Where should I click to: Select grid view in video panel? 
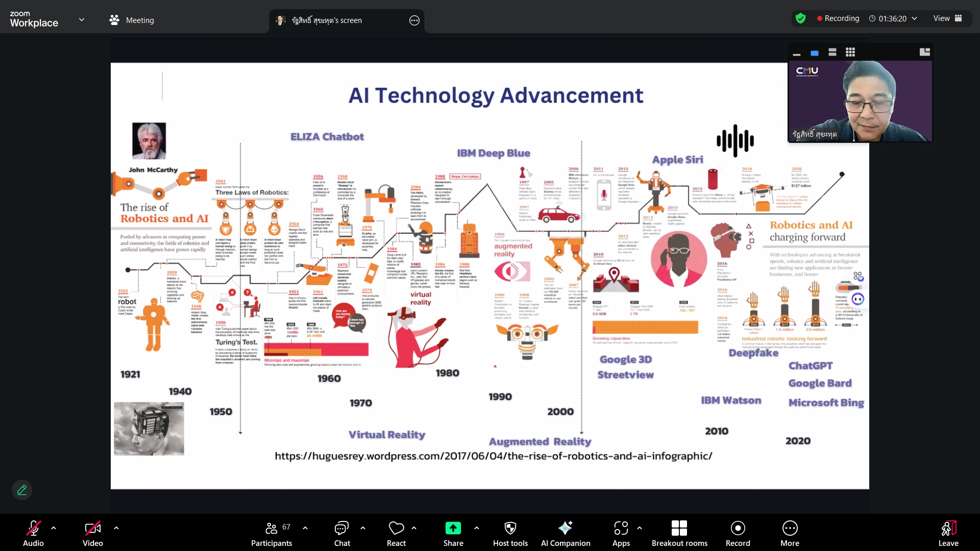850,52
